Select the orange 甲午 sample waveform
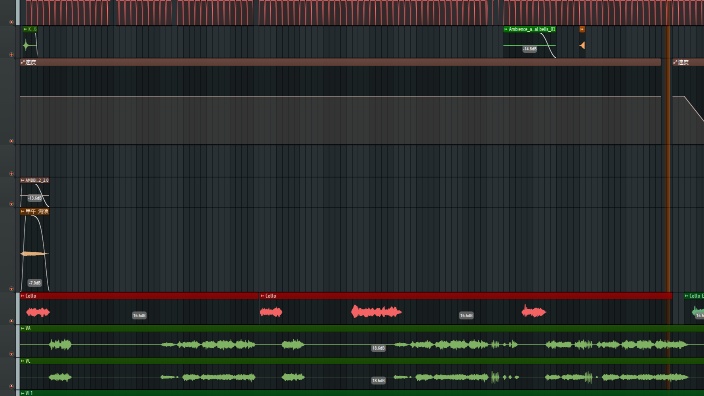The height and width of the screenshot is (396, 704). [35, 254]
